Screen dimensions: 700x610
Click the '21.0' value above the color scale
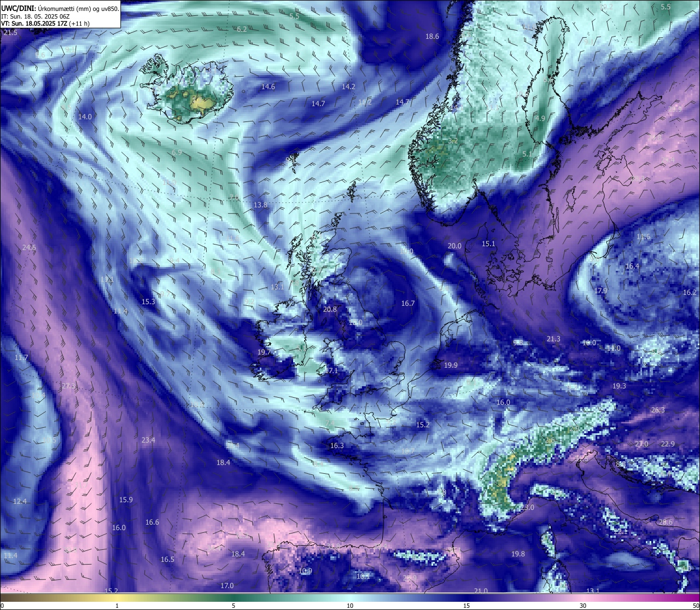(x=481, y=590)
